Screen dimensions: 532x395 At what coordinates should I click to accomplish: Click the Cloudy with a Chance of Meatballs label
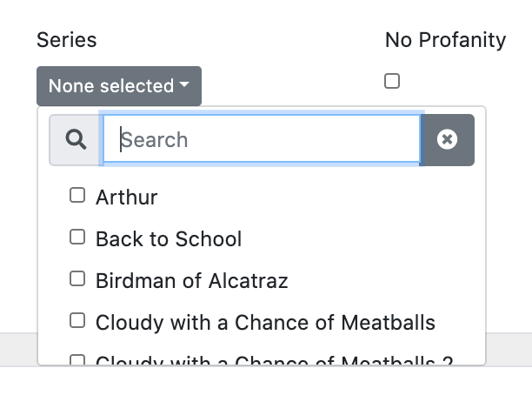tap(265, 323)
